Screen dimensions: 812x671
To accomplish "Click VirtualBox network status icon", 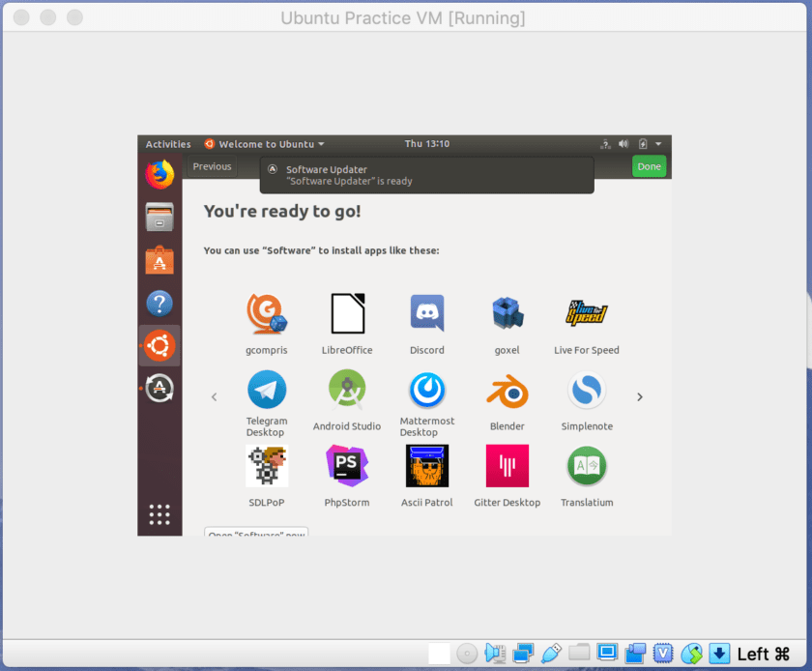I will click(x=523, y=654).
